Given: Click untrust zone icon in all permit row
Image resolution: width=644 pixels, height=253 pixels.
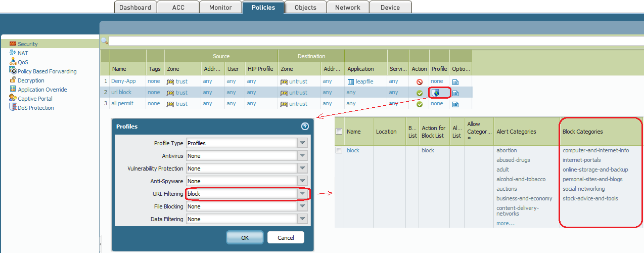Looking at the screenshot, I should coord(284,104).
